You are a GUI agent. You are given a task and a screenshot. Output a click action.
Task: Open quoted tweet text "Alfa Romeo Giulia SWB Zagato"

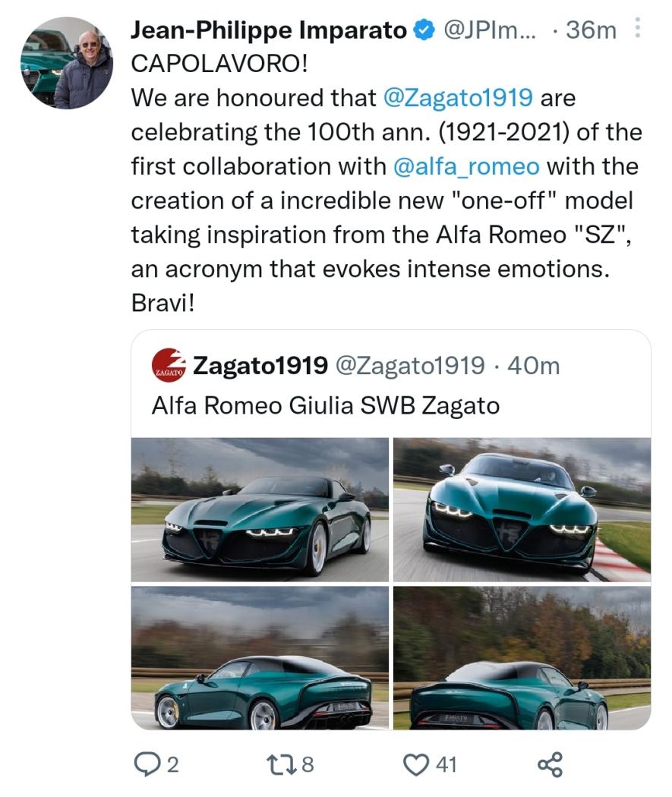click(325, 405)
